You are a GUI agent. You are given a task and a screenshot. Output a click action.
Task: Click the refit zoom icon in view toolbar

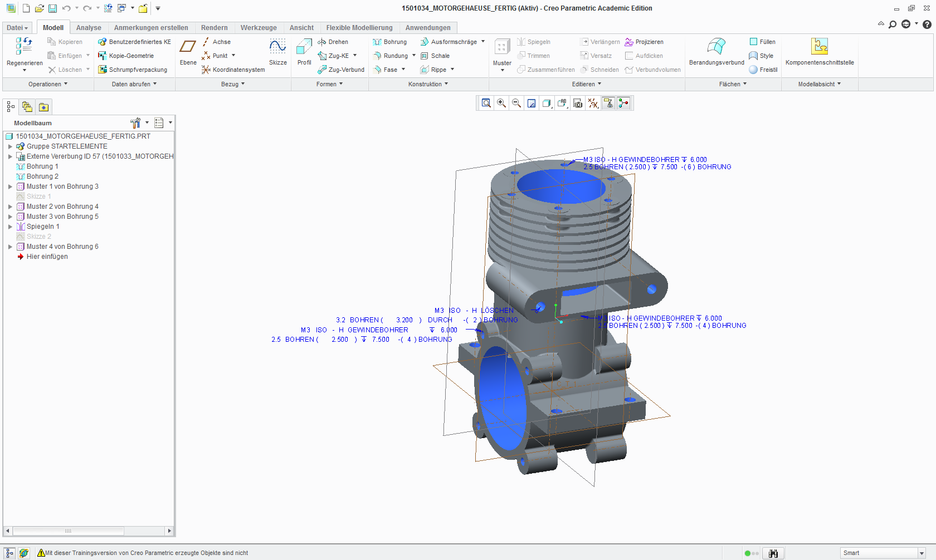pos(486,103)
